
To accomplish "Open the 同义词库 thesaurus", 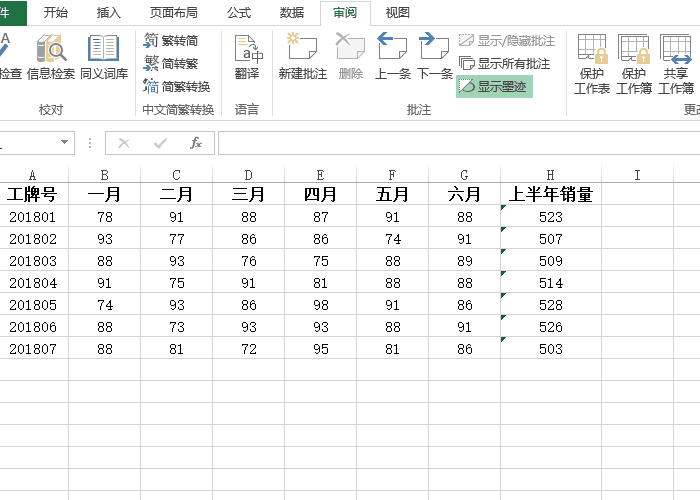I will (104, 57).
